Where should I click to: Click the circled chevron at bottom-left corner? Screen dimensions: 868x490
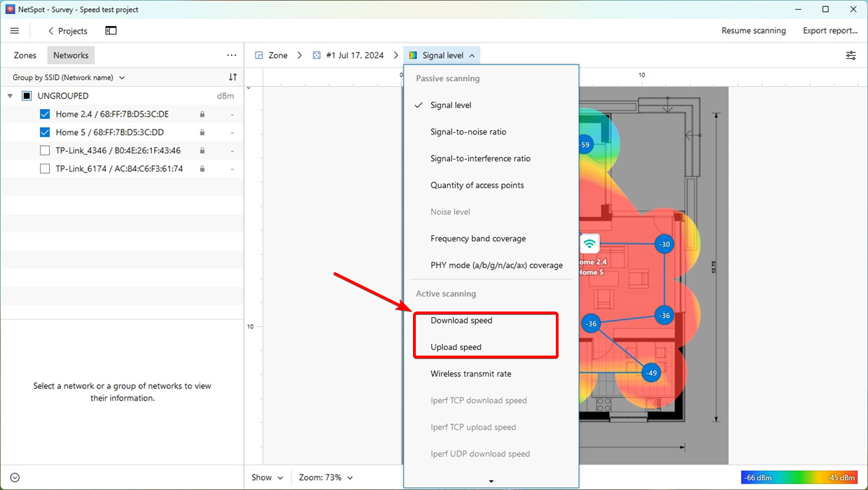point(15,477)
